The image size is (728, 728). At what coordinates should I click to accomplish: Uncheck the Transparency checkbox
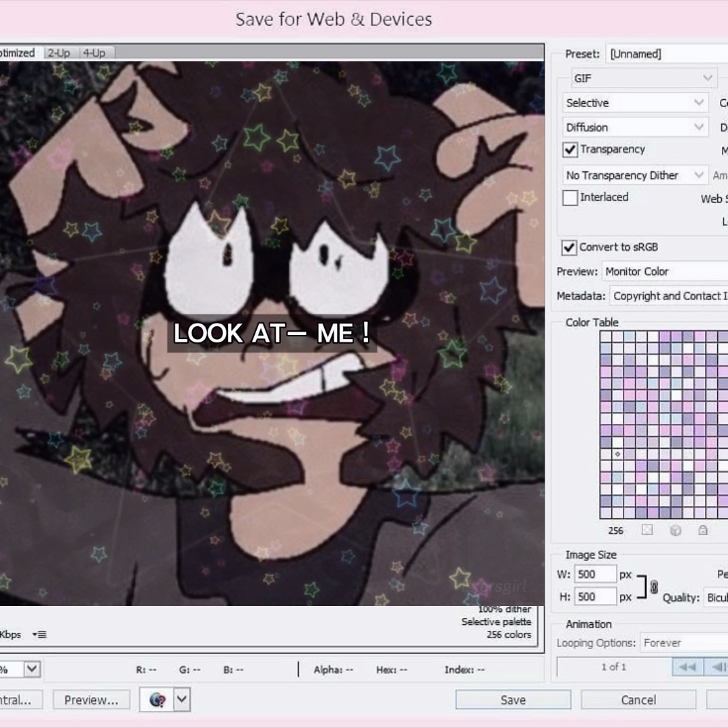pos(570,150)
